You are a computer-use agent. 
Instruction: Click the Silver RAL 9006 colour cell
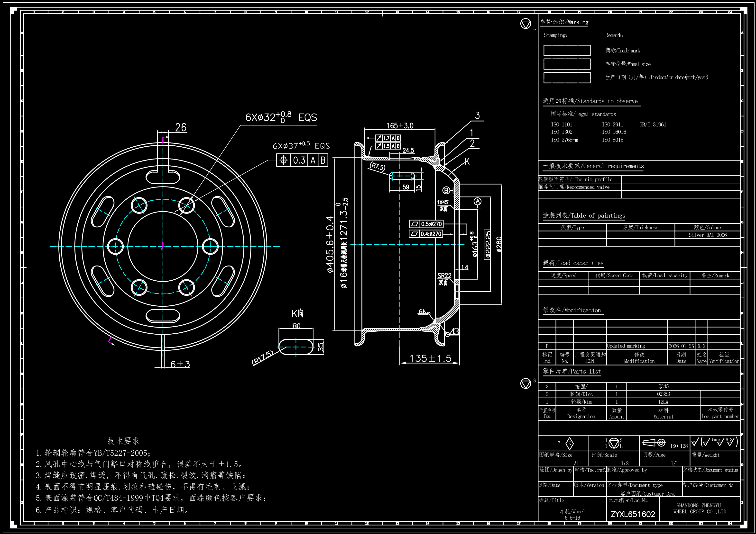tap(707, 235)
